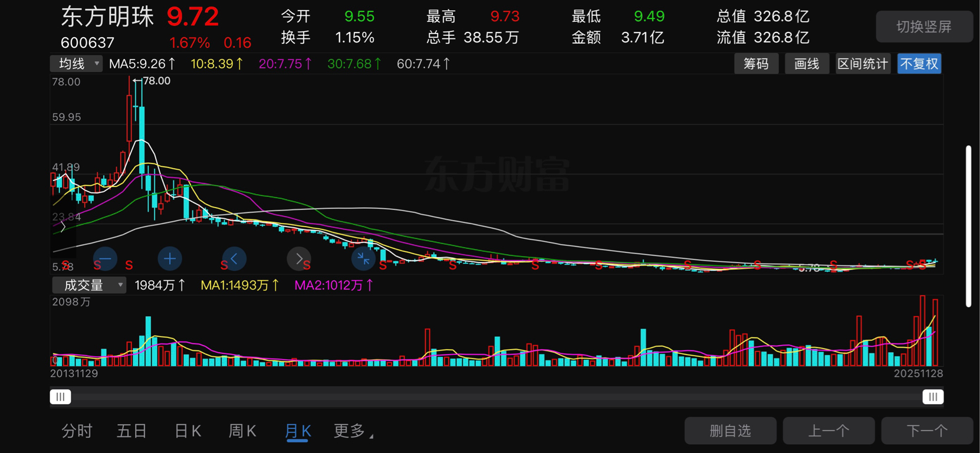The height and width of the screenshot is (453, 980).
Task: Open the 成交量 indicator dropdown
Action: (89, 285)
